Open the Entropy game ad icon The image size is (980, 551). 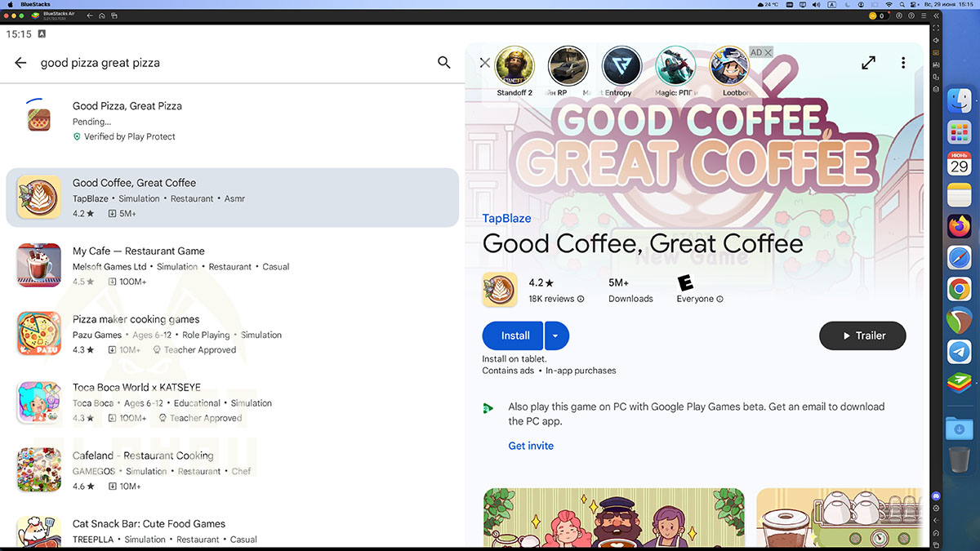[621, 67]
